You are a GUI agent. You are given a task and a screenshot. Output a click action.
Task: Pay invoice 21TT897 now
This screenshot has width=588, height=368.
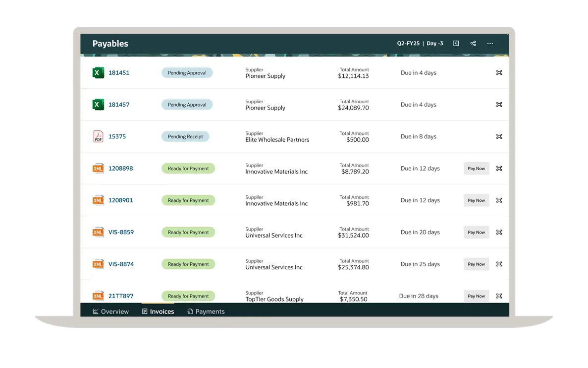476,296
